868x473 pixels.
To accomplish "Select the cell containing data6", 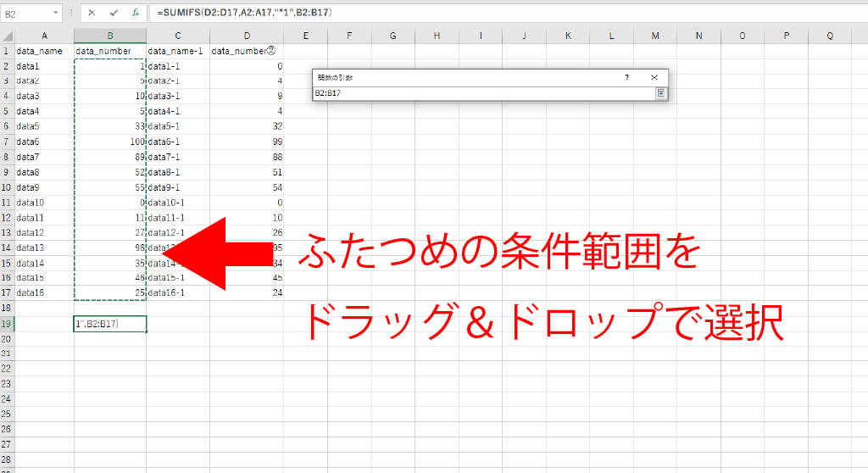I will coord(44,142).
